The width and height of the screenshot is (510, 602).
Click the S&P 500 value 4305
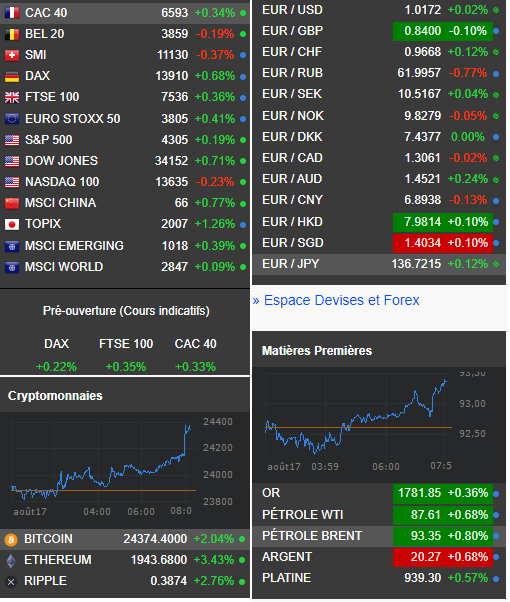[x=174, y=140]
